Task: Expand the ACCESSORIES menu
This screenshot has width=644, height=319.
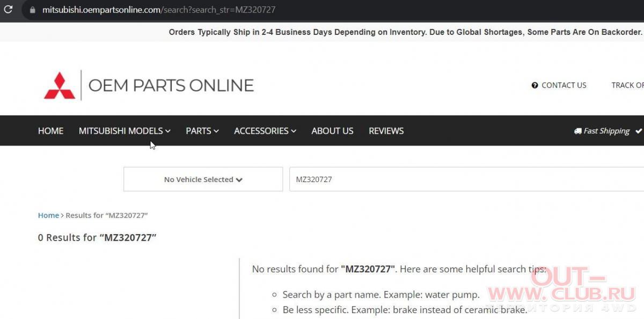Action: pyautogui.click(x=265, y=130)
